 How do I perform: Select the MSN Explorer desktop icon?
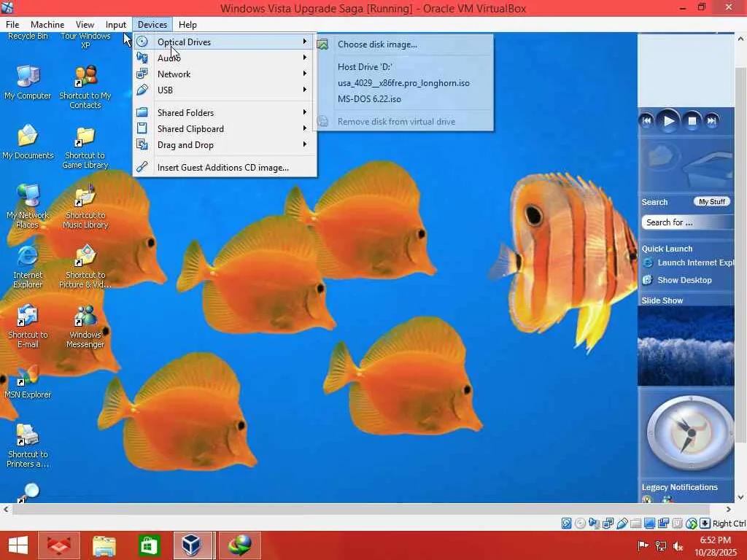click(x=28, y=382)
